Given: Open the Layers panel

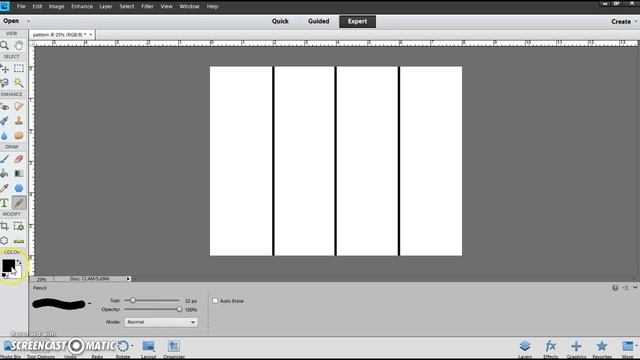Looking at the screenshot, I should point(525,348).
